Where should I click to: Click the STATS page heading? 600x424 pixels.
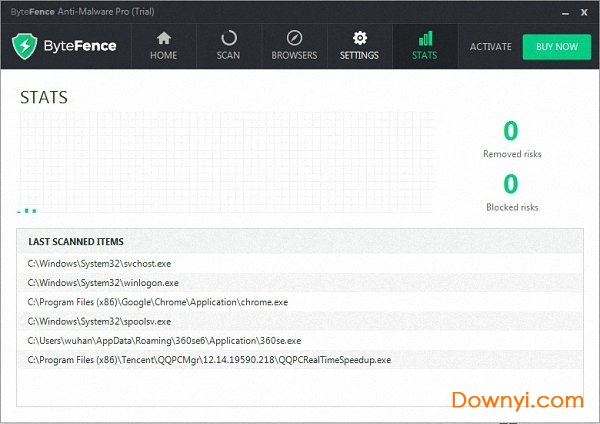pos(44,98)
